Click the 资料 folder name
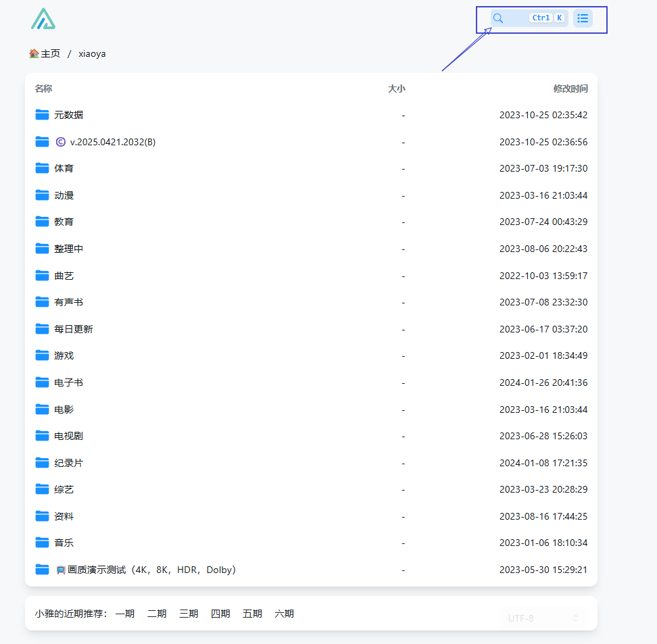657x644 pixels. (64, 516)
